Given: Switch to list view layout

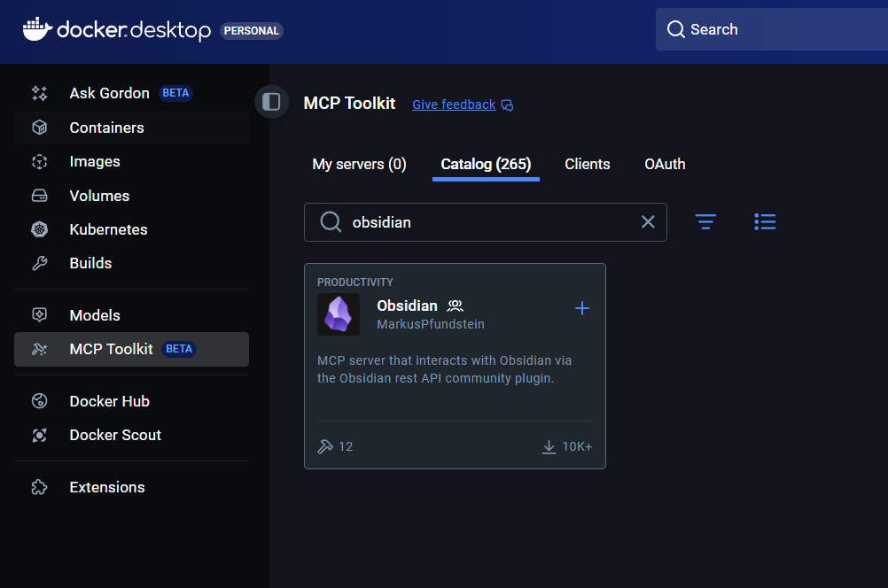Looking at the screenshot, I should click(x=764, y=221).
